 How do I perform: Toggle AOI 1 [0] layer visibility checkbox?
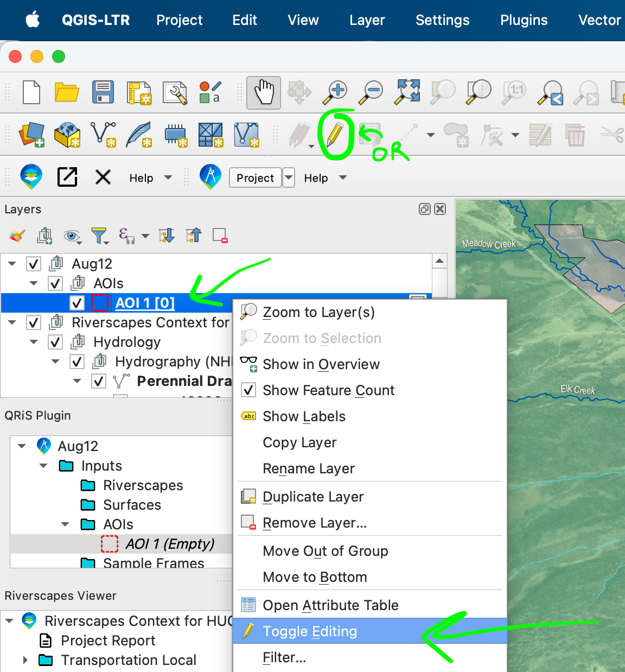click(77, 303)
